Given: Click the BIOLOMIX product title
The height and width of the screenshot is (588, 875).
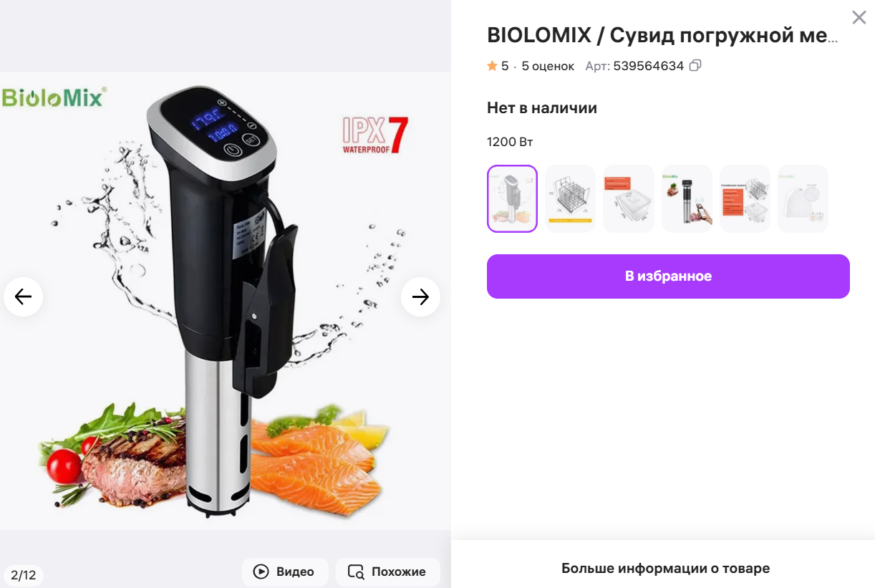Looking at the screenshot, I should coord(662,35).
